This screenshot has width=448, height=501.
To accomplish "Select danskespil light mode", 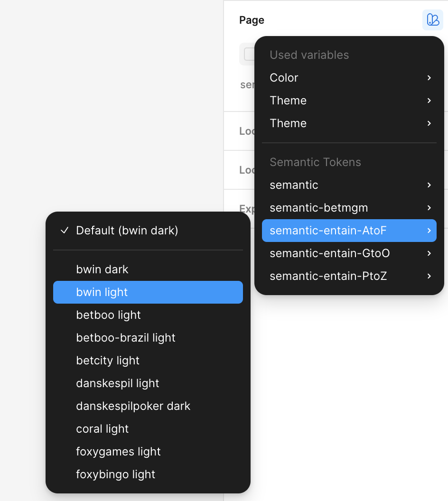I will (x=148, y=383).
